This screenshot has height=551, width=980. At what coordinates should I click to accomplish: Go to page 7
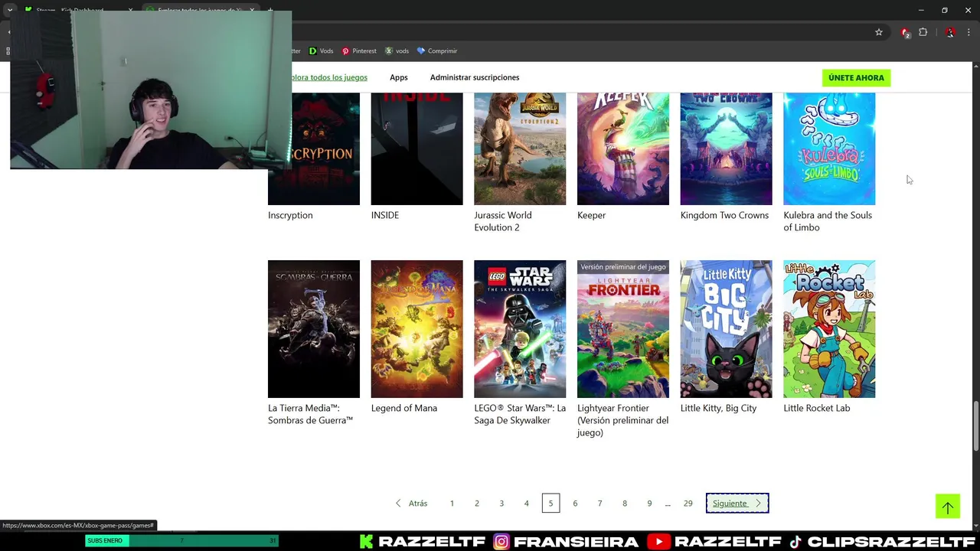599,503
